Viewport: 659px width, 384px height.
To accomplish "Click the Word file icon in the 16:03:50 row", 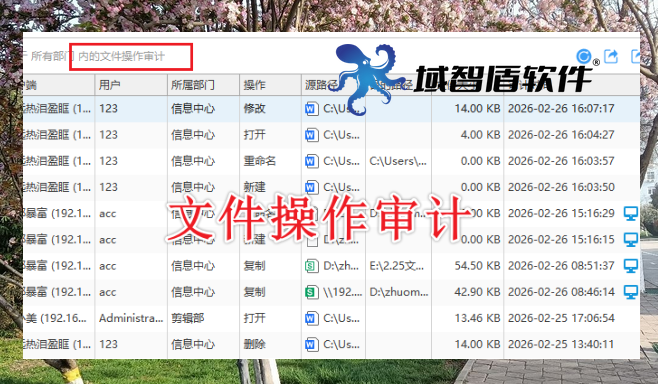I will 311,187.
